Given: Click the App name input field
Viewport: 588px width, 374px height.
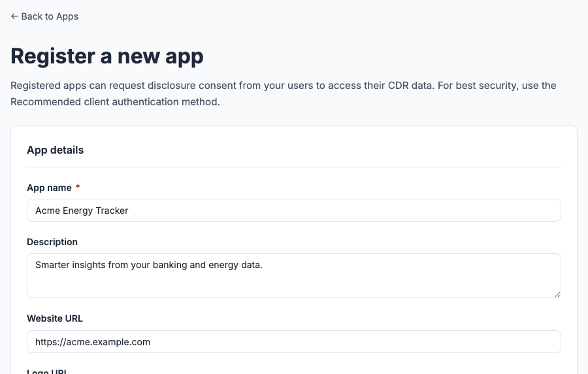Looking at the screenshot, I should click(x=293, y=211).
